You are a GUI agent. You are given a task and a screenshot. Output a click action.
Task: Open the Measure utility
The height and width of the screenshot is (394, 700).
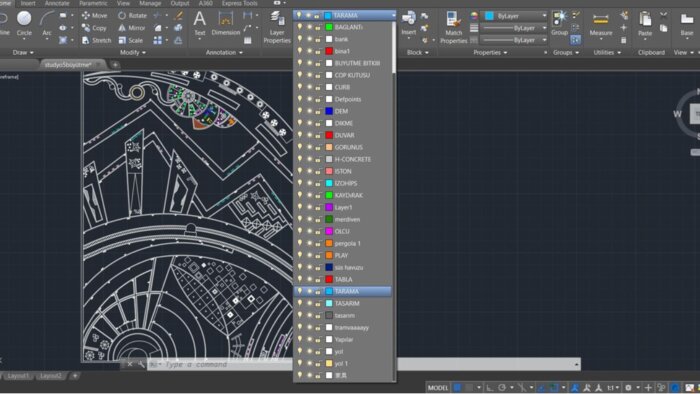click(600, 23)
